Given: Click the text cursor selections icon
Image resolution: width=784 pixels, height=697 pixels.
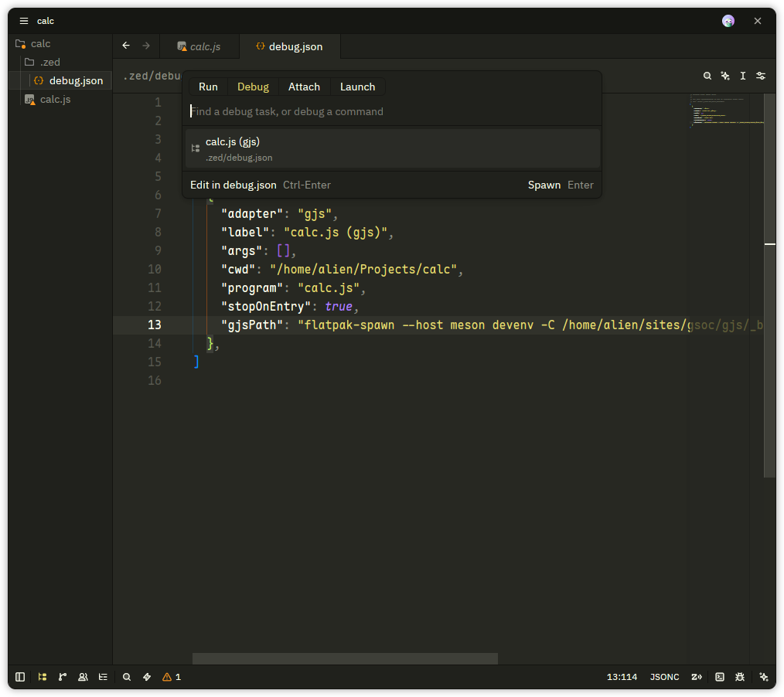Looking at the screenshot, I should (743, 76).
